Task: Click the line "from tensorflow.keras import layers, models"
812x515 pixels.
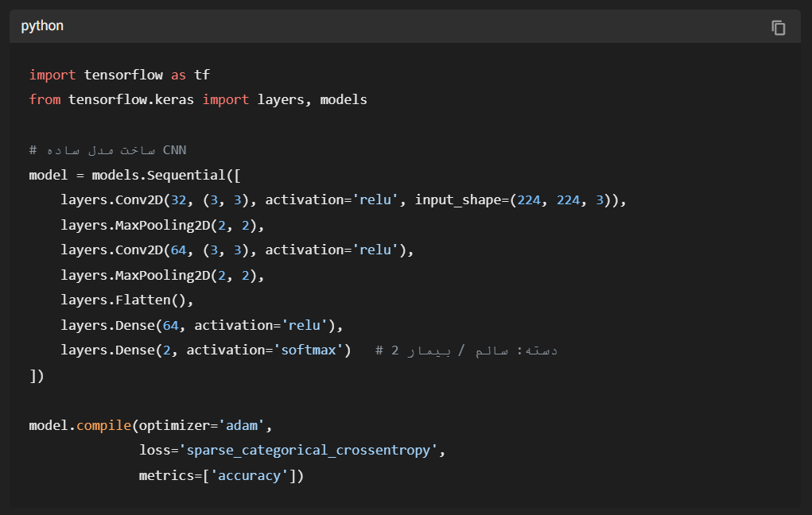Action: [x=198, y=100]
